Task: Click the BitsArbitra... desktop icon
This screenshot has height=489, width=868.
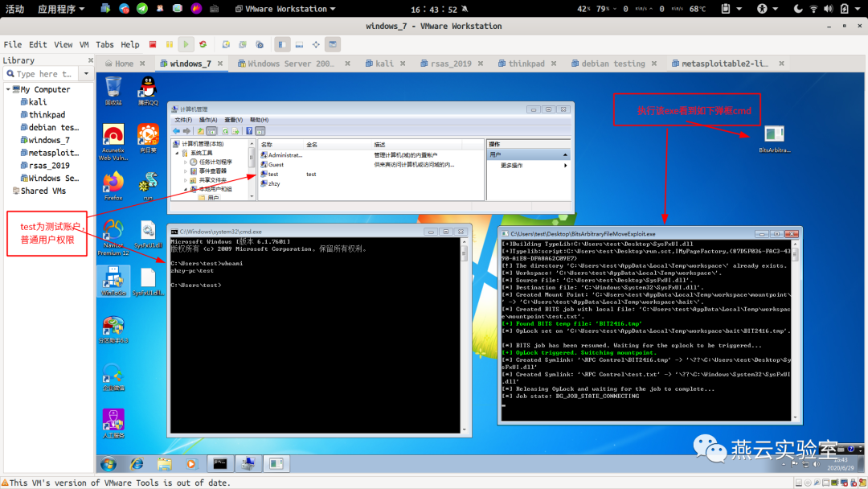Action: coord(774,139)
